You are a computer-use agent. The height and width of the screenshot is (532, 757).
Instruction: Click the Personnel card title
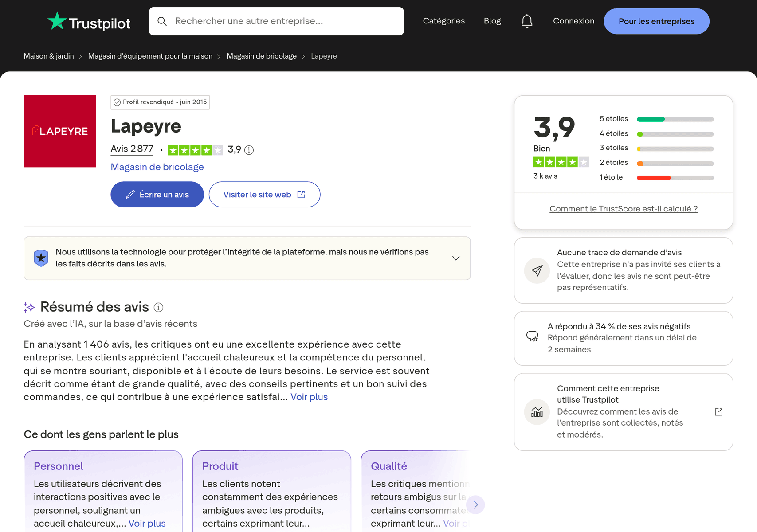click(x=59, y=466)
